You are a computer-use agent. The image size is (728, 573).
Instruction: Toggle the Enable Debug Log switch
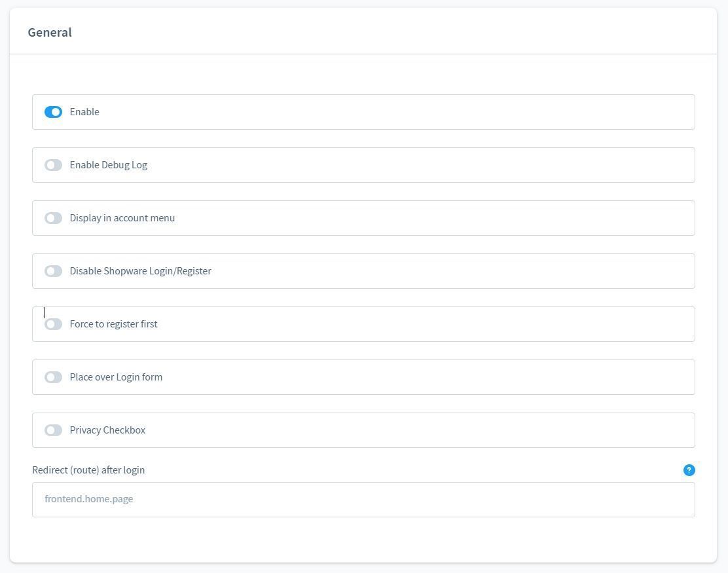point(53,165)
